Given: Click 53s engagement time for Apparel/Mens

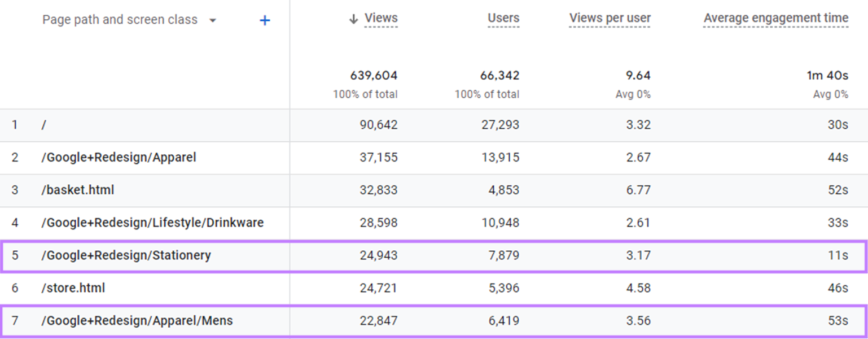Looking at the screenshot, I should (838, 321).
